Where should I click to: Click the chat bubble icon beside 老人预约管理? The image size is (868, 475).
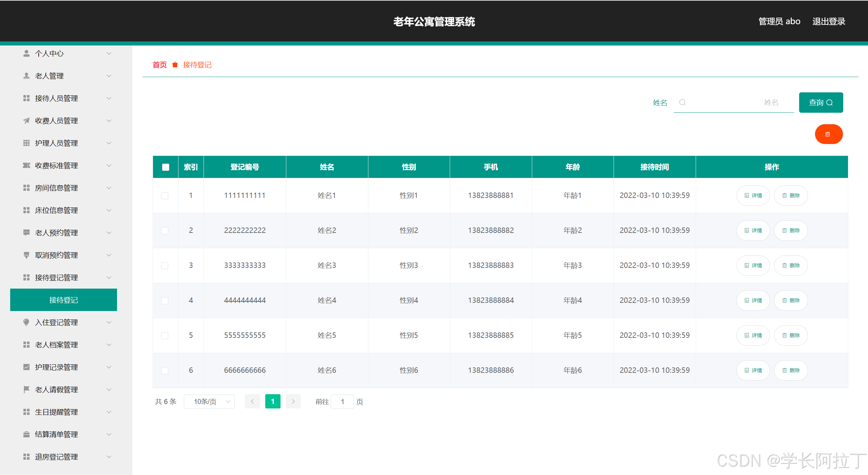click(x=26, y=233)
